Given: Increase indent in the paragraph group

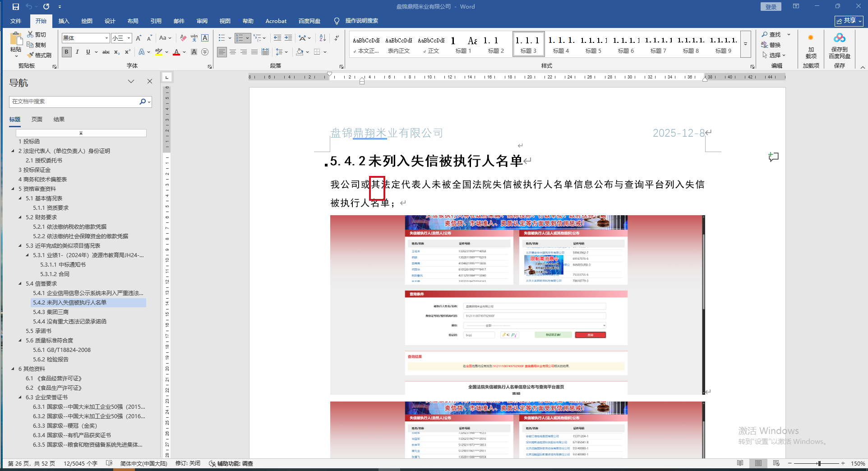Looking at the screenshot, I should [x=288, y=38].
